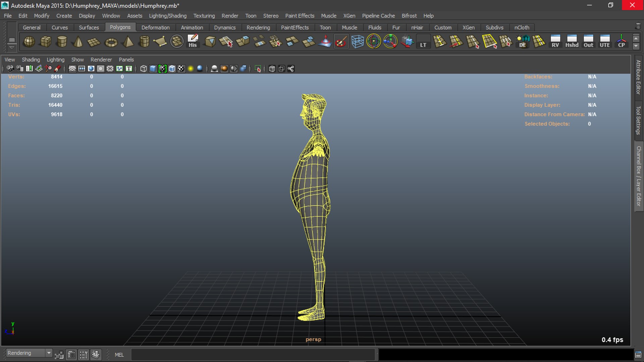Toggle smooth shade all in viewport
The image size is (644, 362).
coord(153,69)
